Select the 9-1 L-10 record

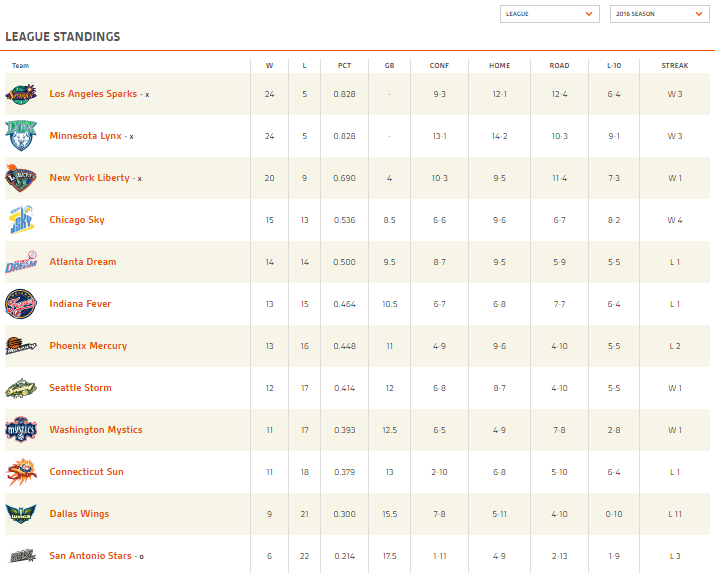point(614,136)
